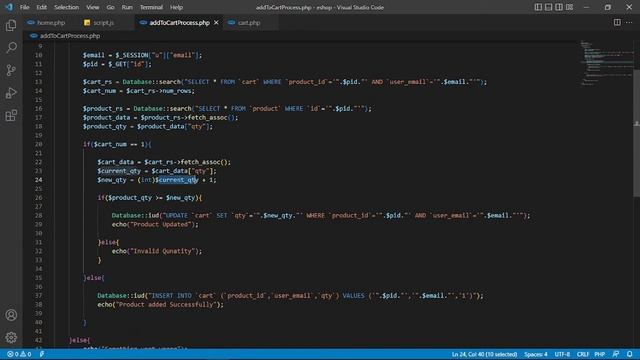Click line number 20 in gutter
Viewport: 640px width, 360px height.
(x=38, y=144)
